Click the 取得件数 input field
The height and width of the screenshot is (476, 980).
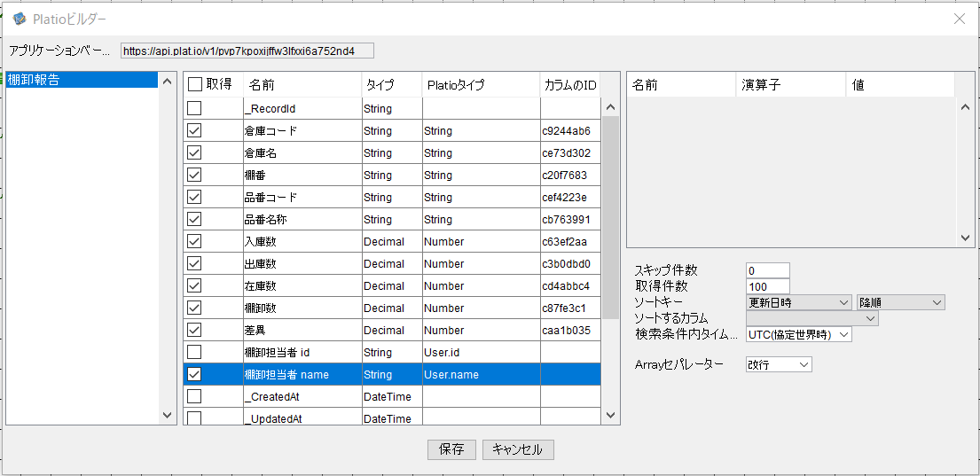click(x=767, y=286)
